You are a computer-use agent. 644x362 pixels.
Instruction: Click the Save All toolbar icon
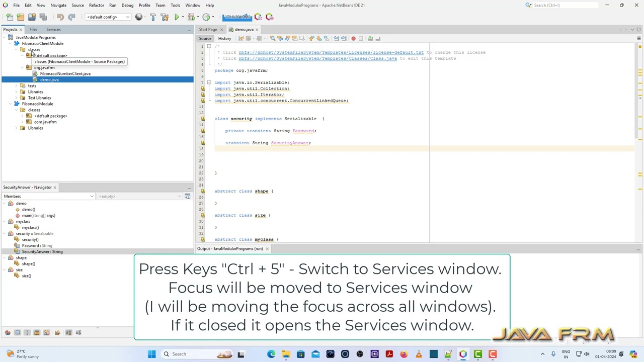pos(43,17)
